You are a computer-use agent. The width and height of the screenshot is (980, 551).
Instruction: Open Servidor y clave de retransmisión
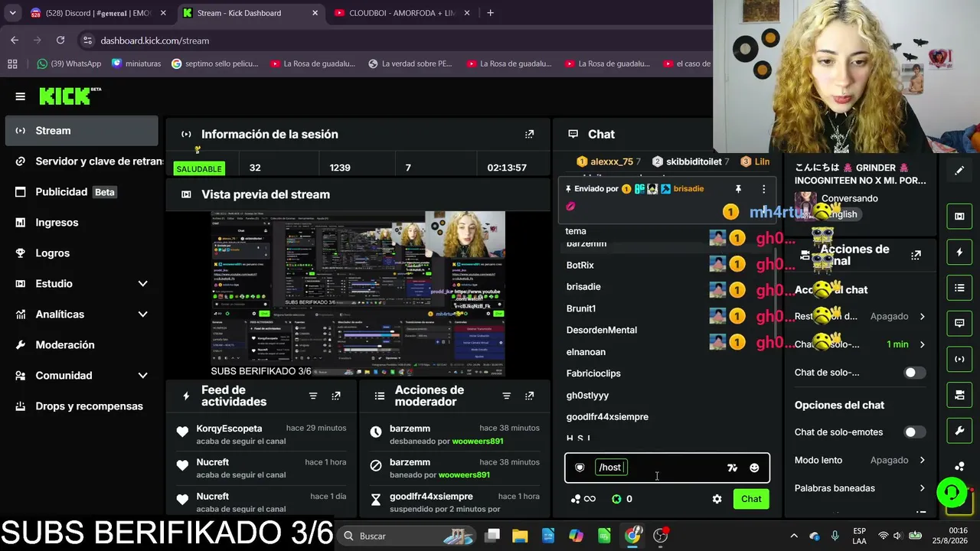[81, 161]
